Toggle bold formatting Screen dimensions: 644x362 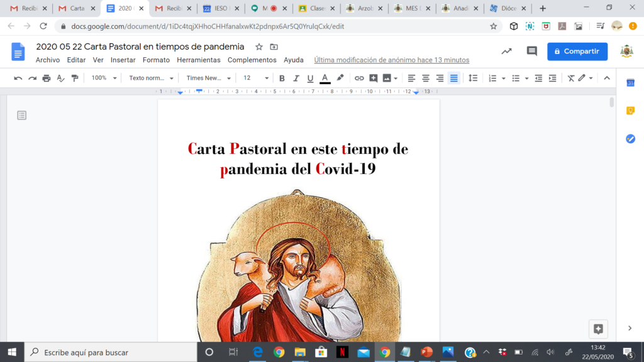(282, 78)
